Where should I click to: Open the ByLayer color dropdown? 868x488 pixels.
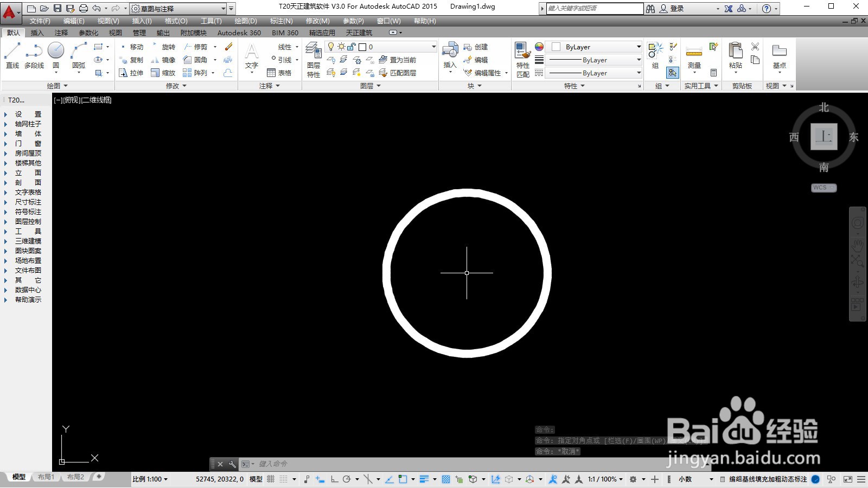(593, 47)
